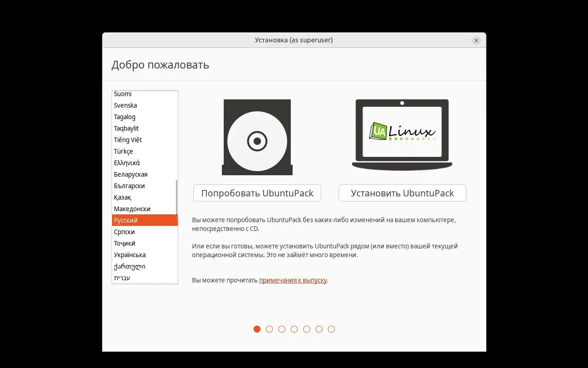Image resolution: width=588 pixels, height=368 pixels.
Task: Select Suomi in the language list
Action: click(145, 94)
